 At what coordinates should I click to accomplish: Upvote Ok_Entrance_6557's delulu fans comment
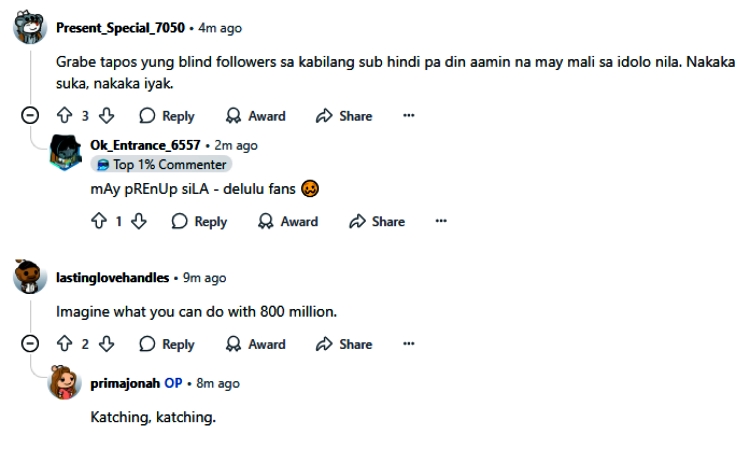tap(101, 222)
